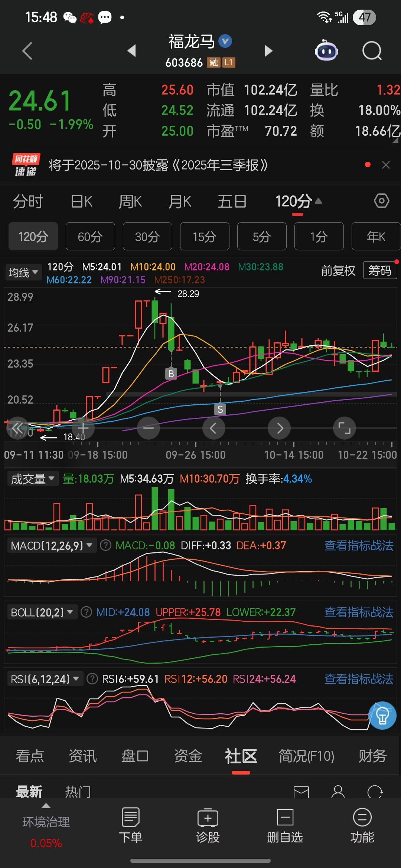This screenshot has height=868, width=401.
Task: Open the 看点 tab
Action: tap(30, 756)
